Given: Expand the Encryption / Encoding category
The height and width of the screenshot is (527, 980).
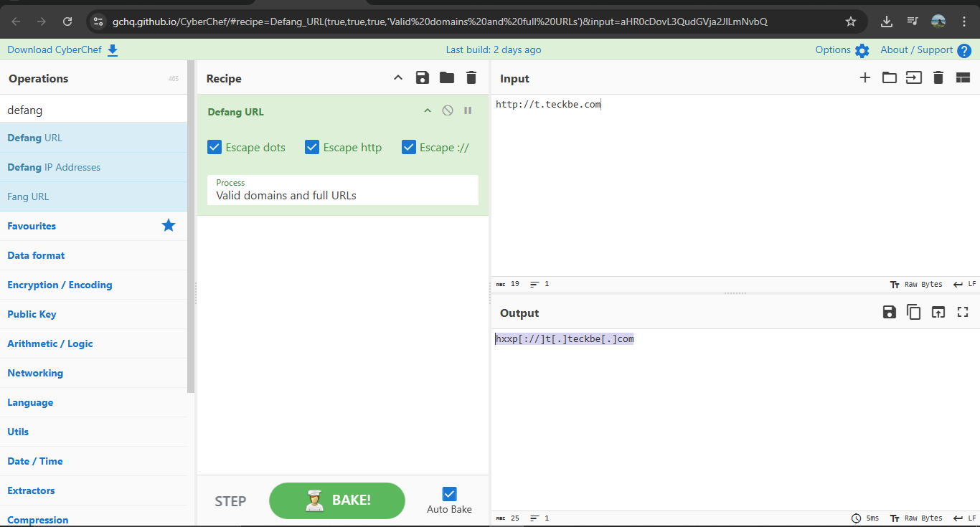Looking at the screenshot, I should [93, 285].
